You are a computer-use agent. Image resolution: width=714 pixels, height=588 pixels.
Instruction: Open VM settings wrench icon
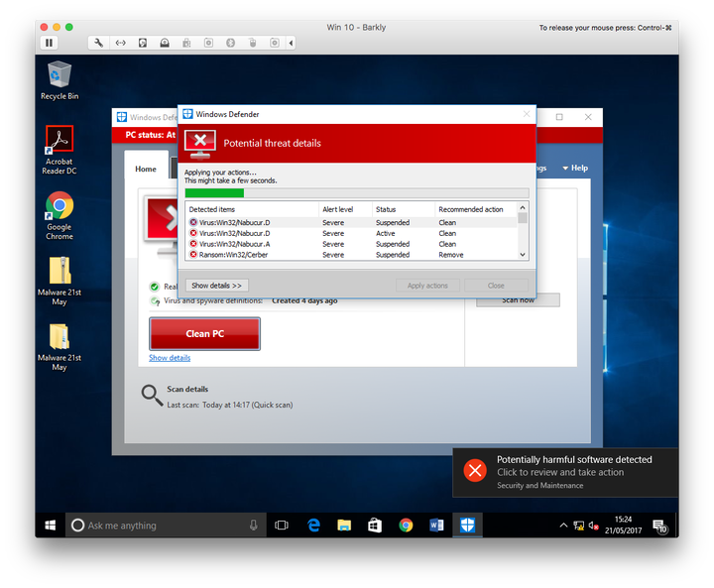pos(98,43)
